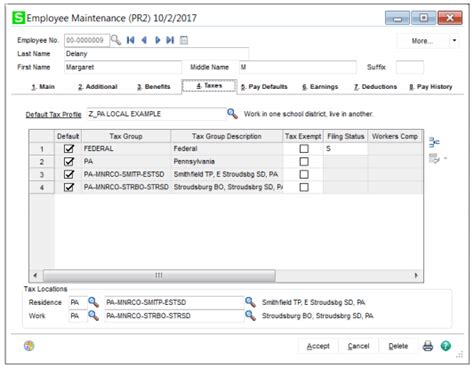Switch to 2. Additional tab
474x368 pixels.
tap(98, 87)
